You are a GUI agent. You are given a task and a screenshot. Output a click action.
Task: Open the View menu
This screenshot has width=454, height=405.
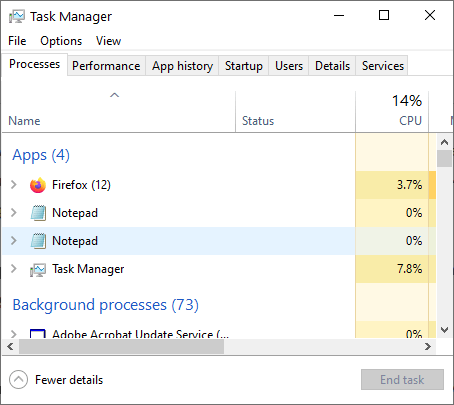[x=108, y=41]
